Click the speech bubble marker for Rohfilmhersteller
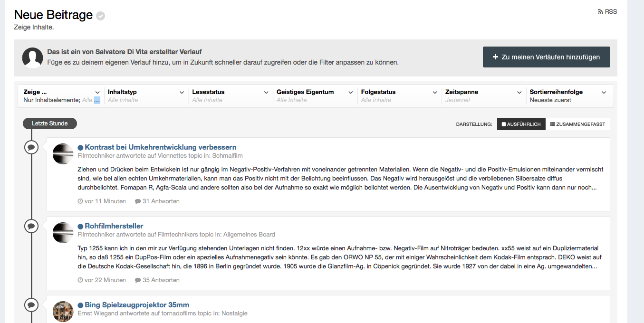The height and width of the screenshot is (323, 644). click(x=31, y=226)
